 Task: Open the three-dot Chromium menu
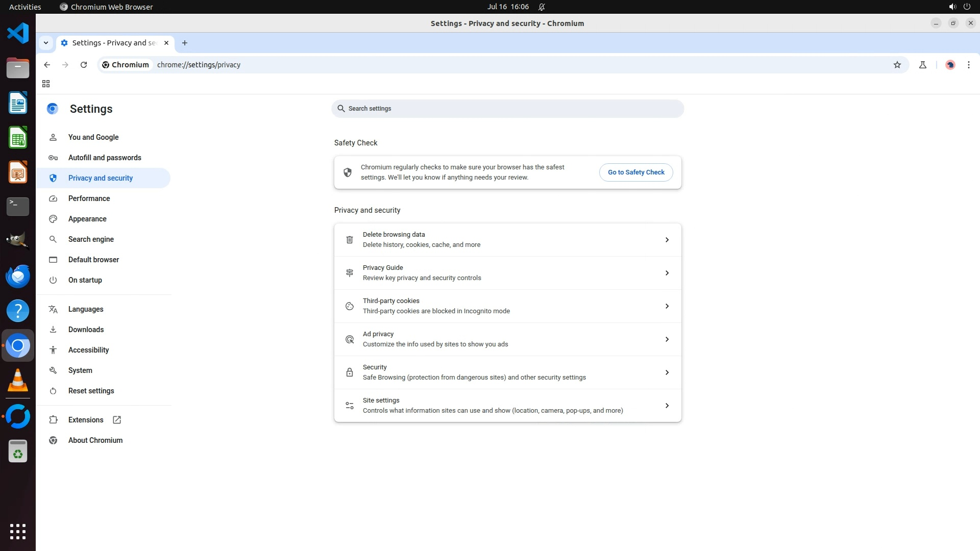click(969, 65)
